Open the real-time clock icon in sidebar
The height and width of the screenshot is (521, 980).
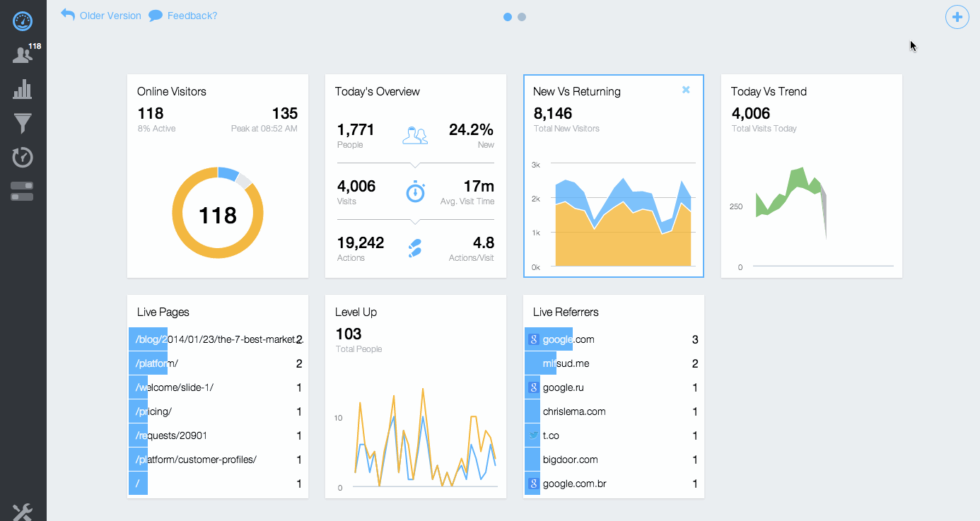(22, 157)
